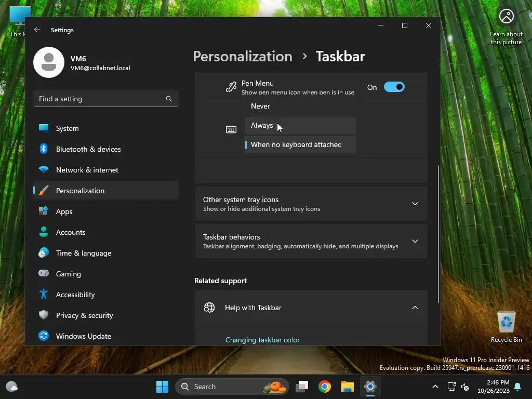Click the taskbar Search box
The height and width of the screenshot is (399, 532).
click(232, 387)
